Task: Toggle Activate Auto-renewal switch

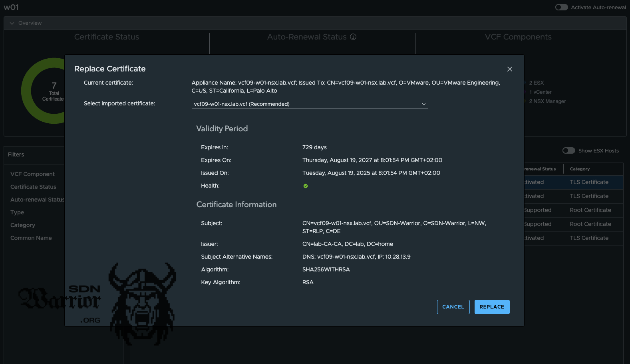Action: (x=561, y=7)
